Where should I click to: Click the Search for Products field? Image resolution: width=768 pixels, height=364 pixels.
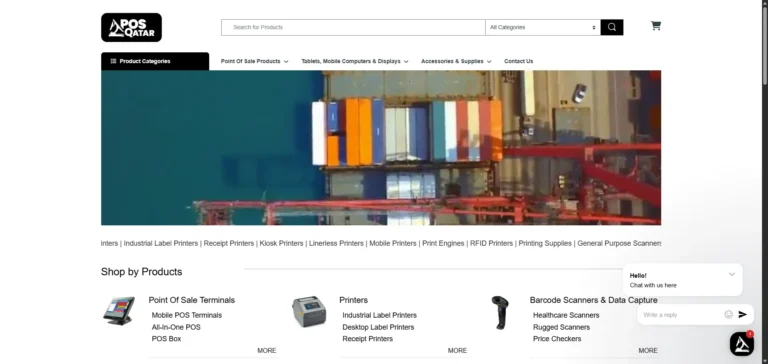353,27
